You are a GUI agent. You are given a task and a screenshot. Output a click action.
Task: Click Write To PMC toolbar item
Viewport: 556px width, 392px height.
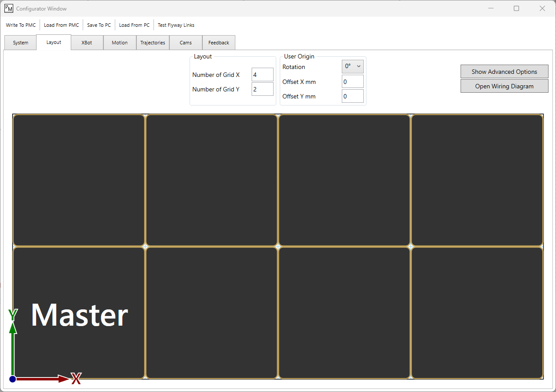tap(21, 25)
